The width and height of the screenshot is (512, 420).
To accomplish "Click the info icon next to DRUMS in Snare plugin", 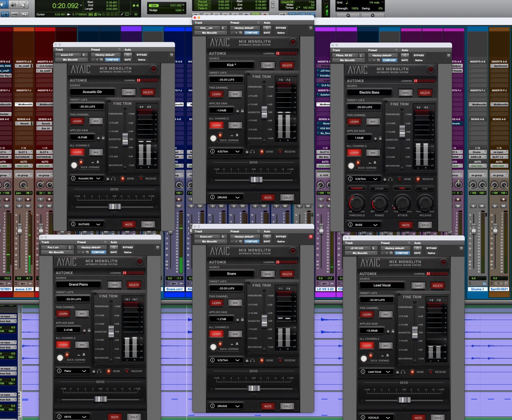I will [x=212, y=406].
